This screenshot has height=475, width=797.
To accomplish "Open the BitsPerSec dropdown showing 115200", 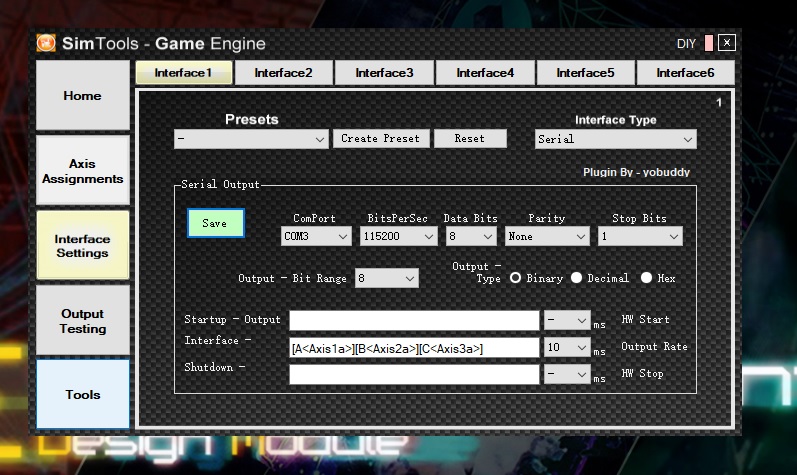I will tap(398, 236).
